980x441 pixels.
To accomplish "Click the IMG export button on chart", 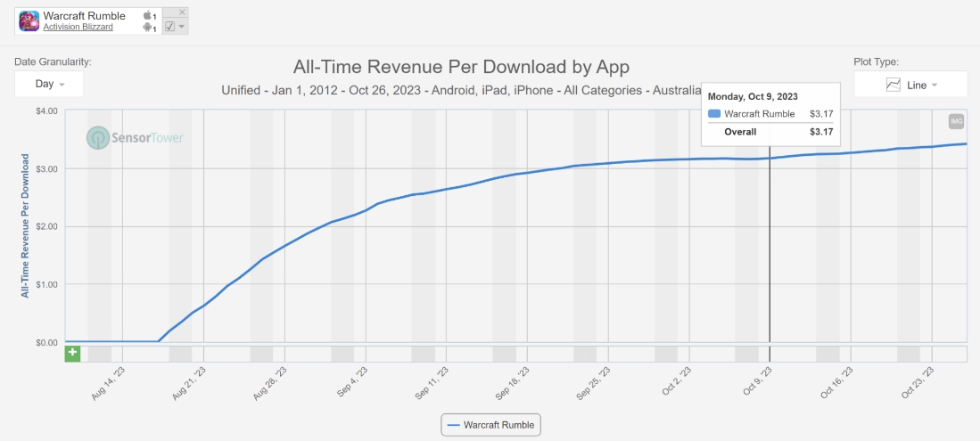I will tap(956, 122).
